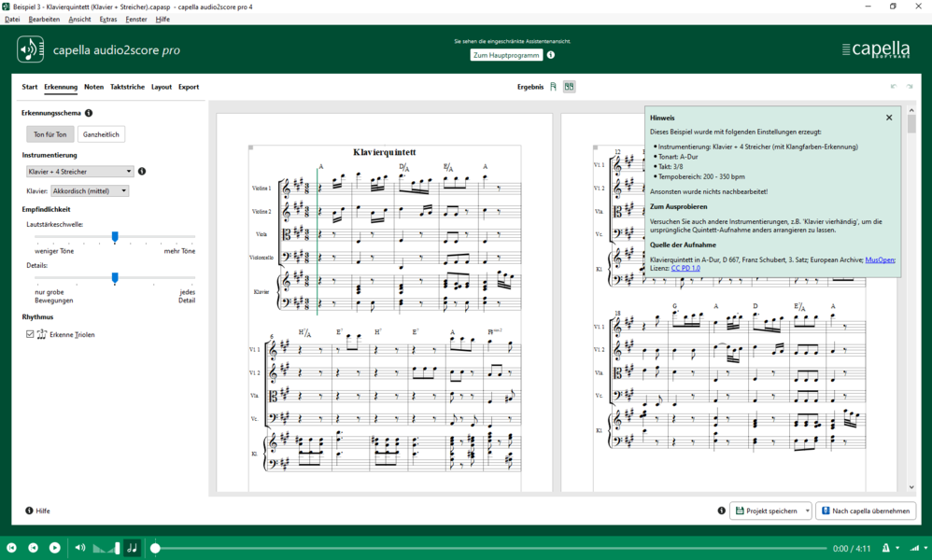Select the 'Ganzheitlich' recognition scheme
Viewport: 932px width, 560px height.
101,134
